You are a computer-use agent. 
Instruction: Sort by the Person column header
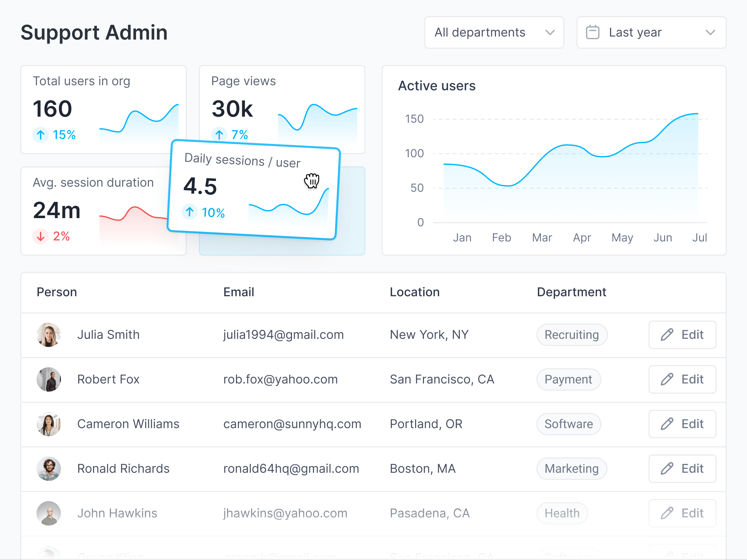[x=57, y=292]
